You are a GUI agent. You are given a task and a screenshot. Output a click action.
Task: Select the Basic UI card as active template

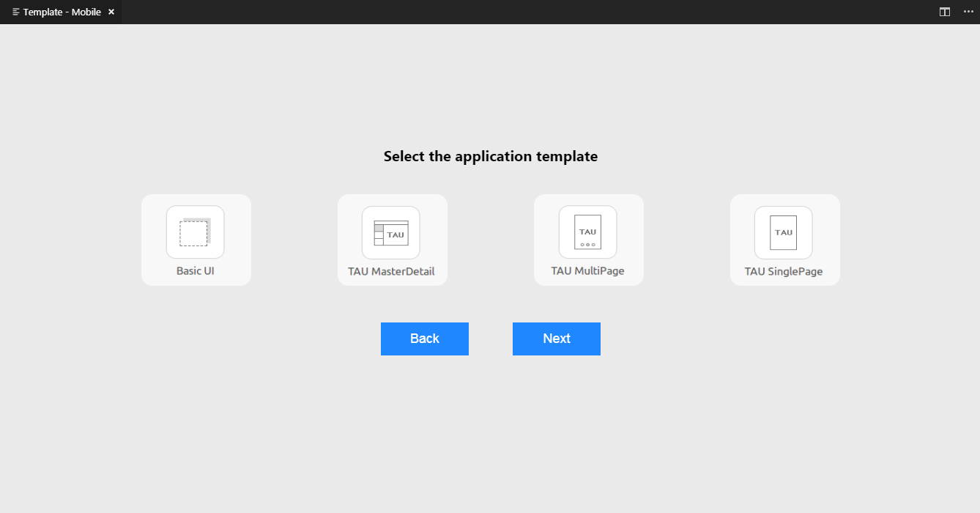(x=196, y=240)
